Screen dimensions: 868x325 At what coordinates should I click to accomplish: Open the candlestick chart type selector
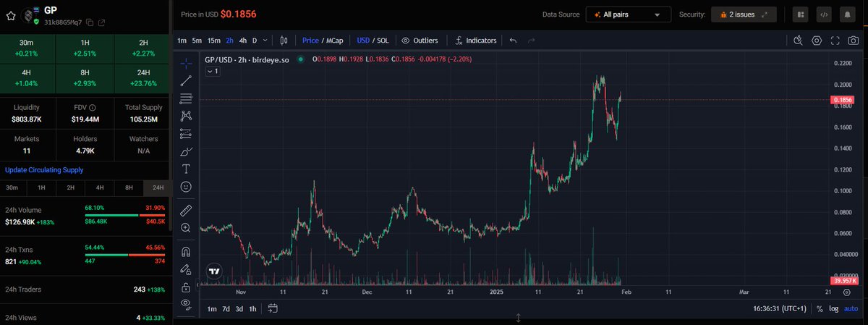tap(284, 41)
